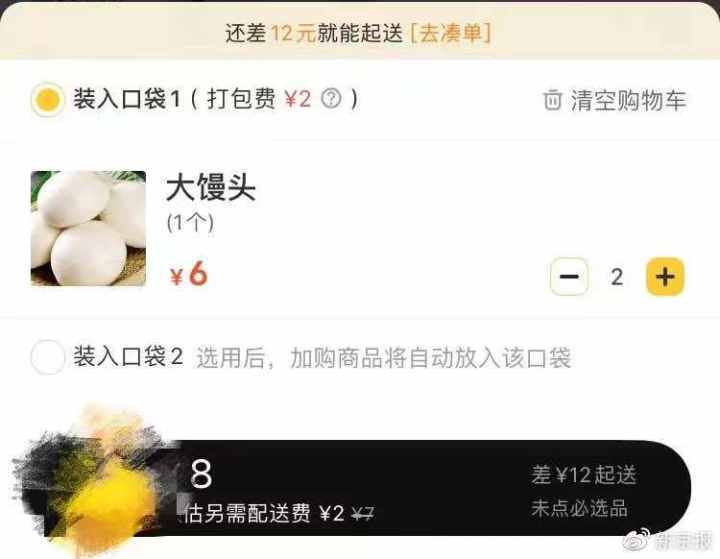
Task: Increase 大馒头 quantity with plus button
Action: tap(665, 277)
